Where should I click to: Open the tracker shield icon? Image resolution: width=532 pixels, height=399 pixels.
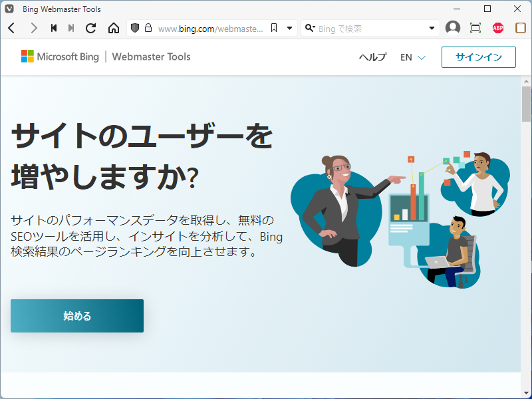pyautogui.click(x=135, y=28)
